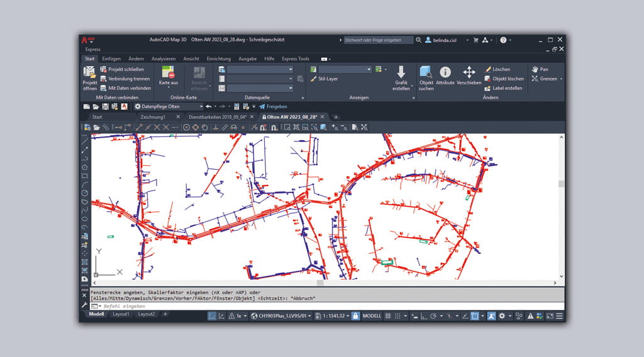Click the Grafik erstellen arrow icon
Viewport: 644px width, 357px height.
(401, 72)
